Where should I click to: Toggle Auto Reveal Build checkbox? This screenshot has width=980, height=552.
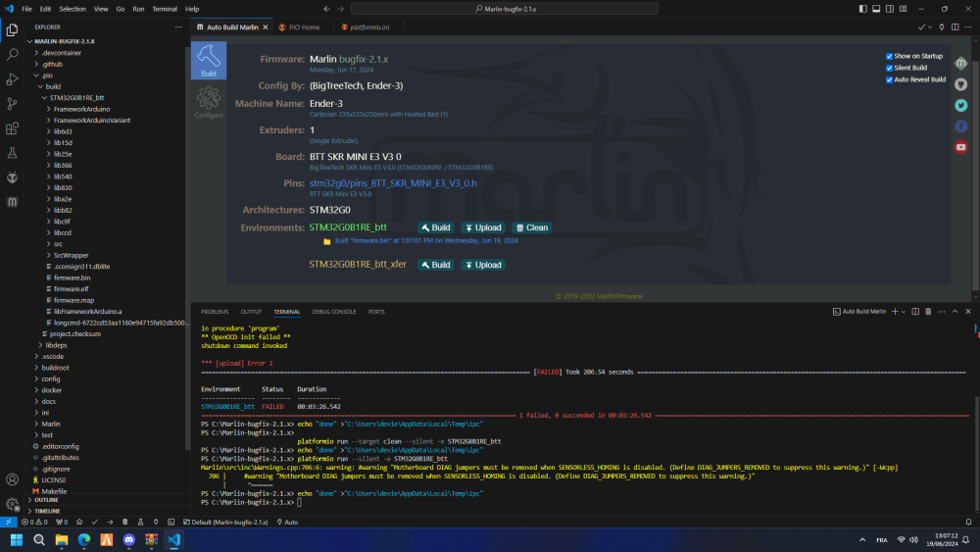tap(889, 80)
